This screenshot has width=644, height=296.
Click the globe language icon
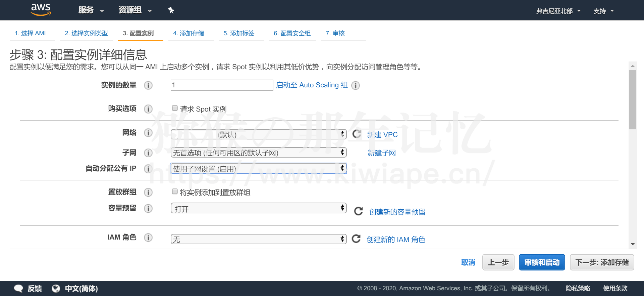56,288
